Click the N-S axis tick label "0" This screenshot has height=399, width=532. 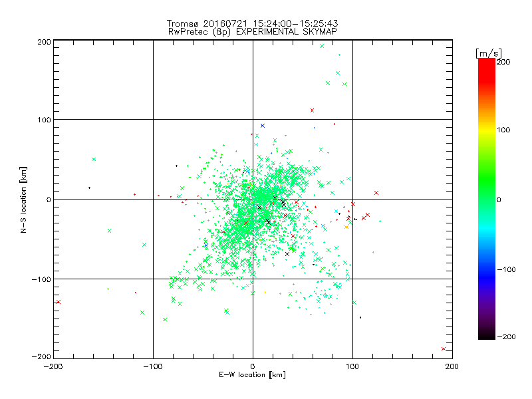49,199
